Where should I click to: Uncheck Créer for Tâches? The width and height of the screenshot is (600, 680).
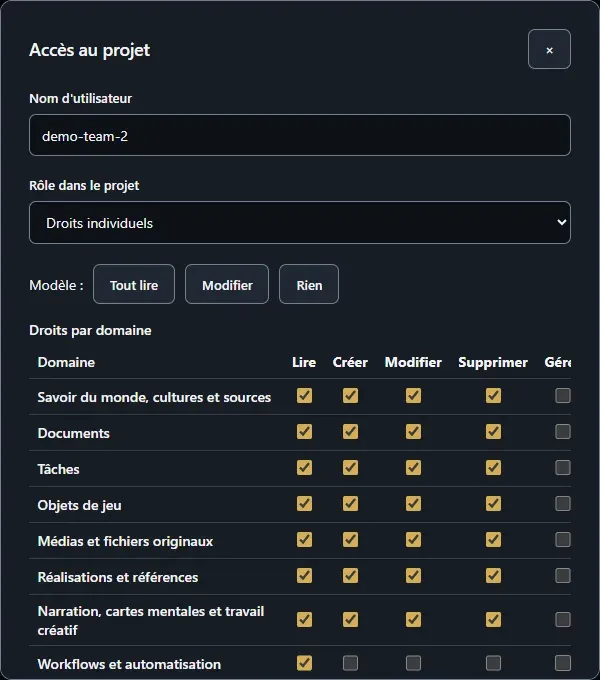350,468
